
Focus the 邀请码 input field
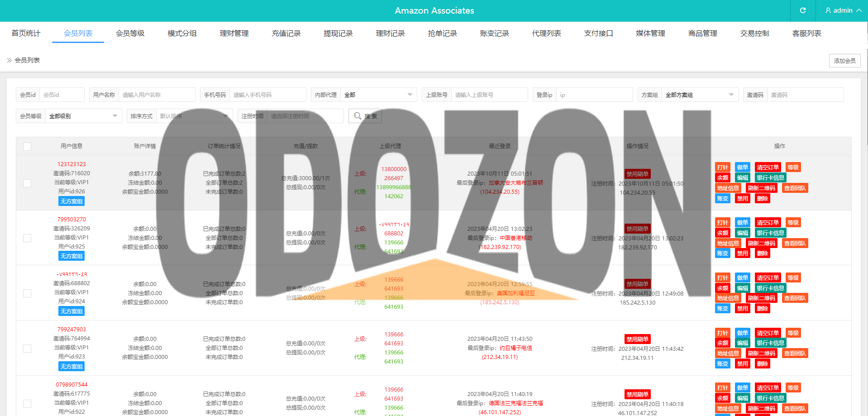click(x=806, y=95)
